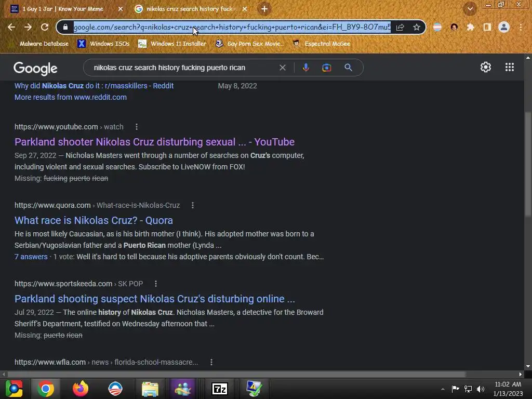Image resolution: width=532 pixels, height=399 pixels.
Task: View site info via the lock icon
Action: pos(66,27)
